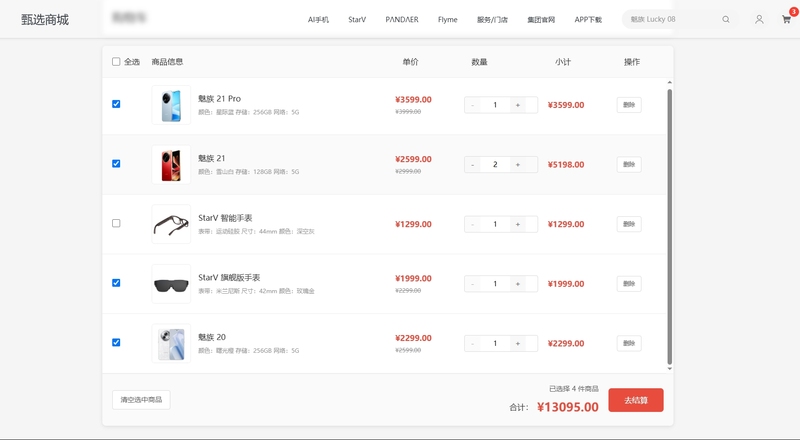Open the user account icon
Viewport: 800px width, 440px height.
[x=759, y=19]
